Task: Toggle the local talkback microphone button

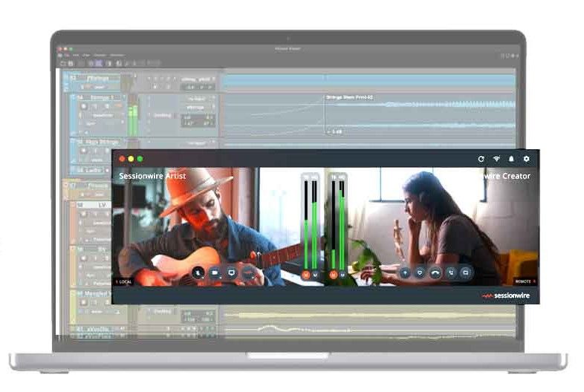Action: [198, 272]
